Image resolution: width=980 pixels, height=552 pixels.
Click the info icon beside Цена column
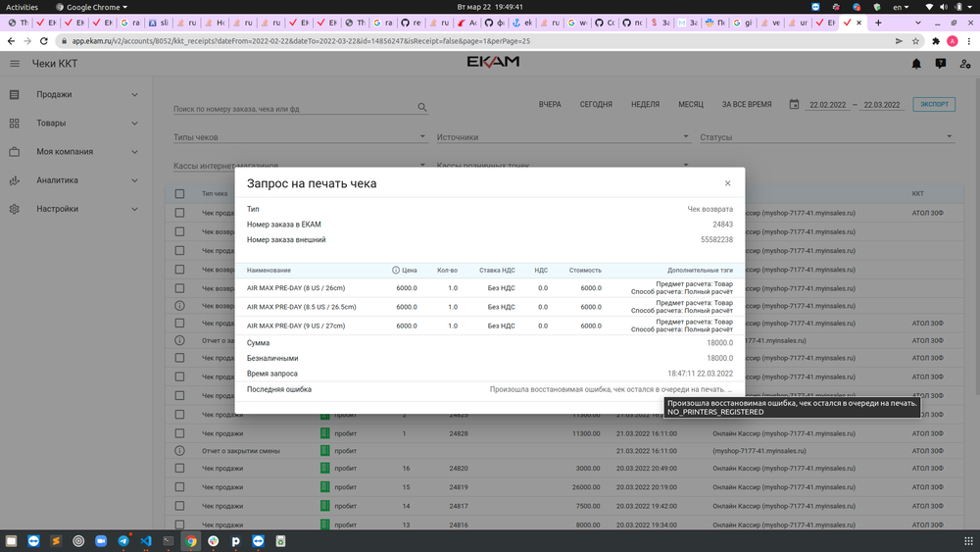(x=396, y=270)
